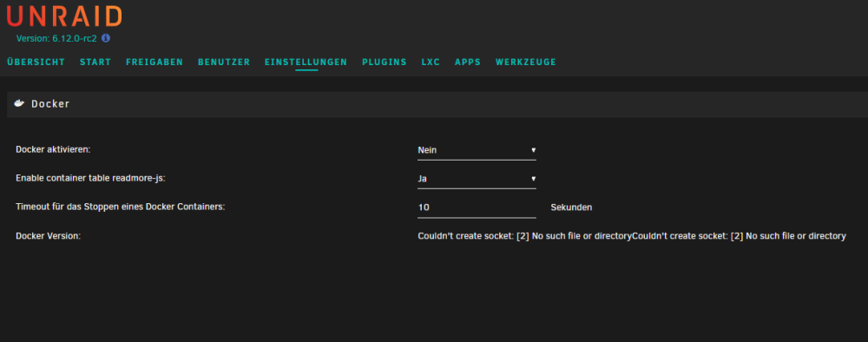Open the Plugins tab
This screenshot has width=868, height=342.
click(385, 62)
